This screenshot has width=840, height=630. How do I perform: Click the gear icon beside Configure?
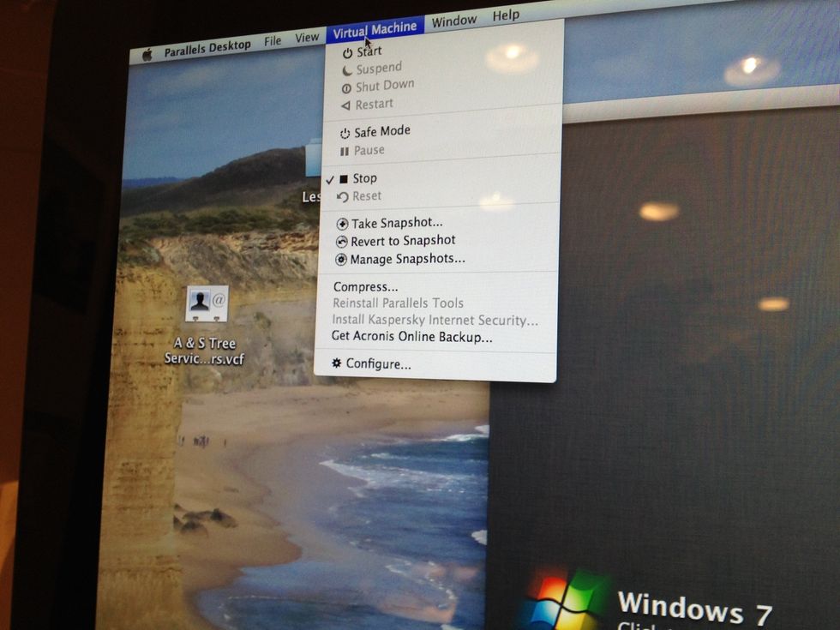click(336, 363)
